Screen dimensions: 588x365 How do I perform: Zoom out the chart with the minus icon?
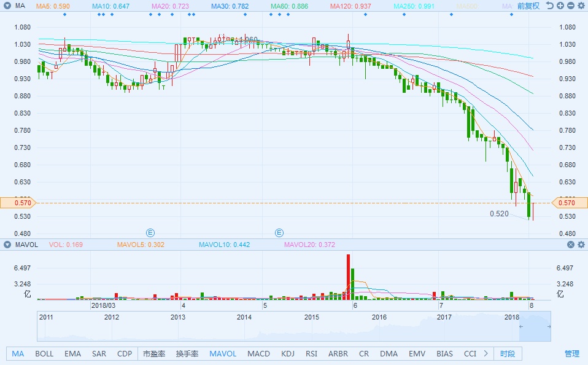pos(571,6)
